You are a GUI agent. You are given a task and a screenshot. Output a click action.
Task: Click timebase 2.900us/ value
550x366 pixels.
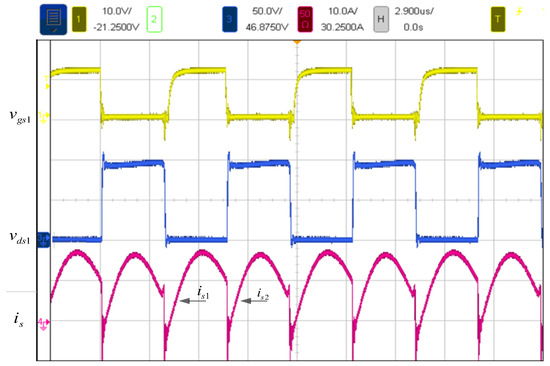(414, 11)
